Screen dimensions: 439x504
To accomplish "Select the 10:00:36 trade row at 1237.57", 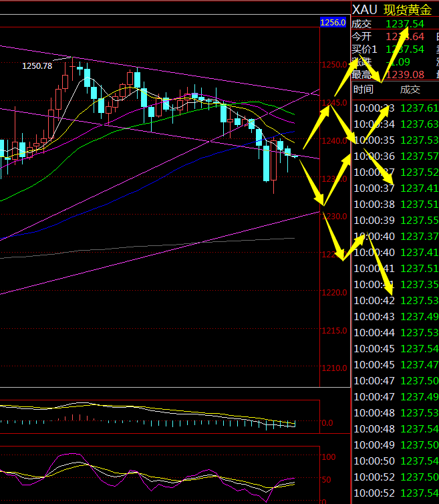I will 396,156.
